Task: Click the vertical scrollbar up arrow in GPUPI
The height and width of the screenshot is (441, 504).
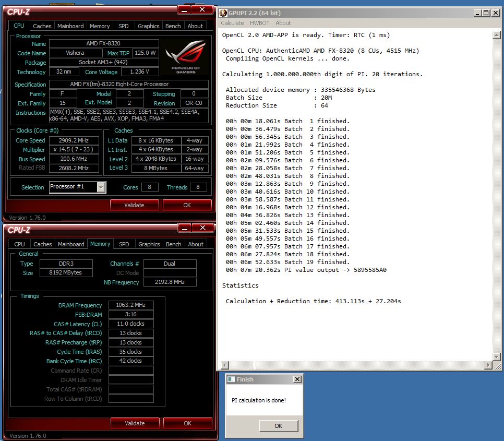Action: (496, 35)
